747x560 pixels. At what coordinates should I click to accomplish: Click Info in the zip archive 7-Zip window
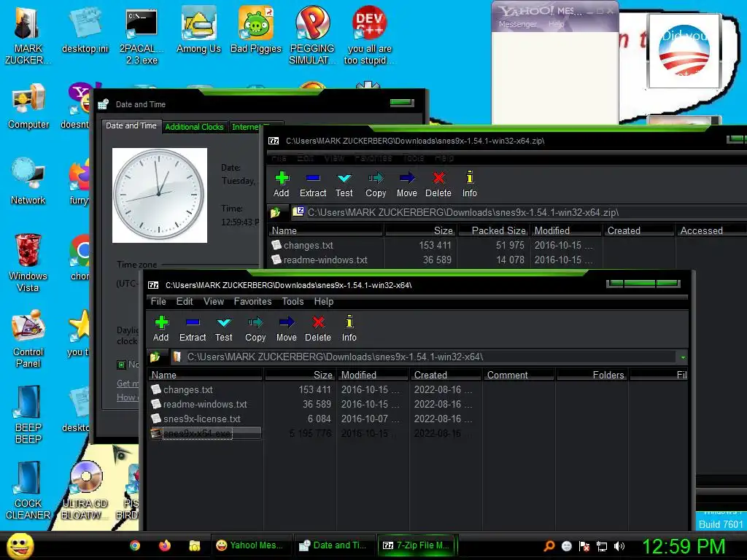point(470,184)
